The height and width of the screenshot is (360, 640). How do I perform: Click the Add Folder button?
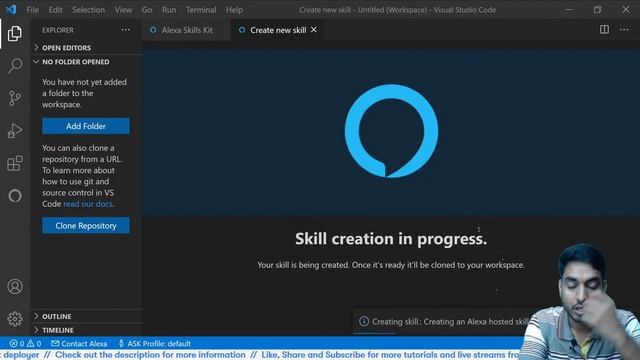click(x=86, y=126)
